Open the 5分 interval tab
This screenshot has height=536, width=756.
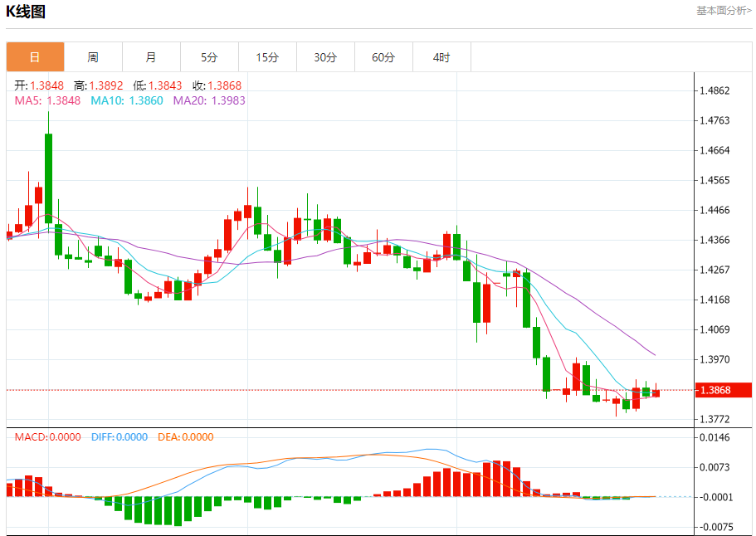pyautogui.click(x=209, y=57)
